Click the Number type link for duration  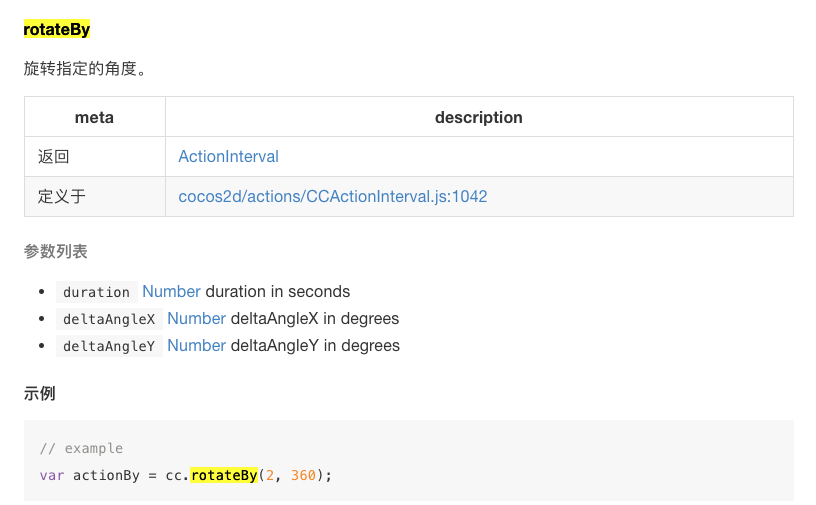[x=171, y=292]
